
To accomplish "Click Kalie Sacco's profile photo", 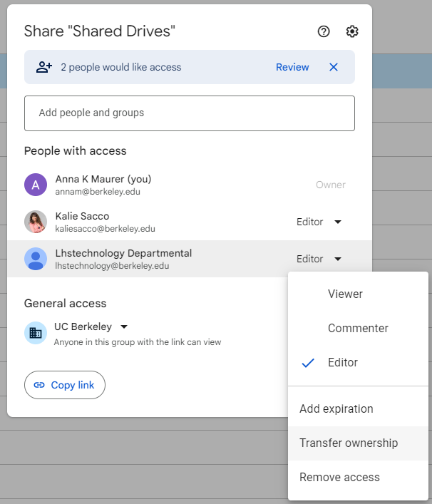I will tap(36, 222).
